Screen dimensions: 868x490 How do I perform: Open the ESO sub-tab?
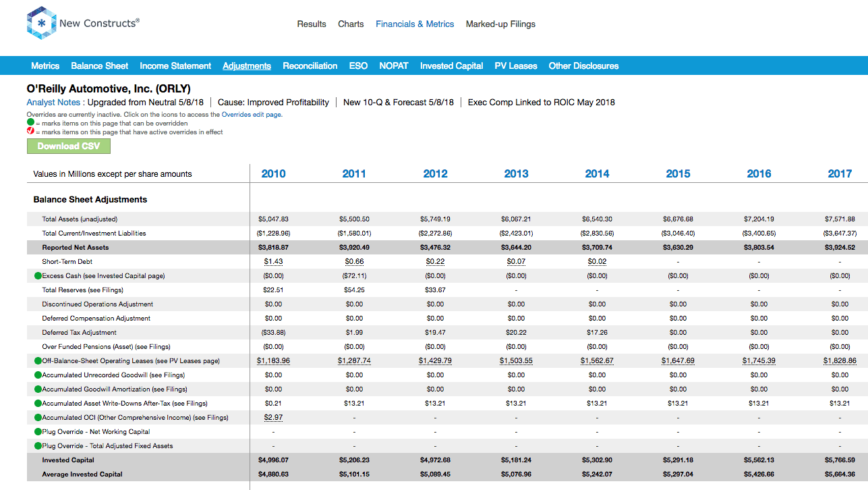[x=358, y=65]
